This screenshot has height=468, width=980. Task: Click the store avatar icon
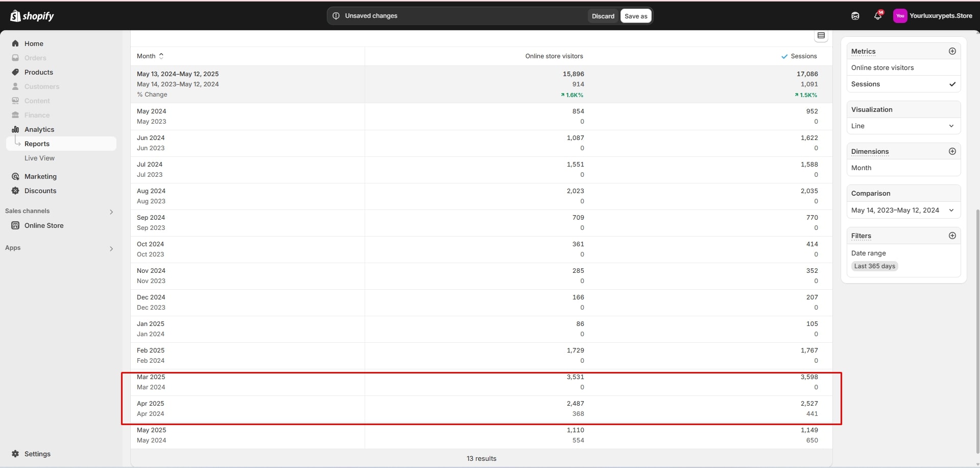(x=900, y=16)
